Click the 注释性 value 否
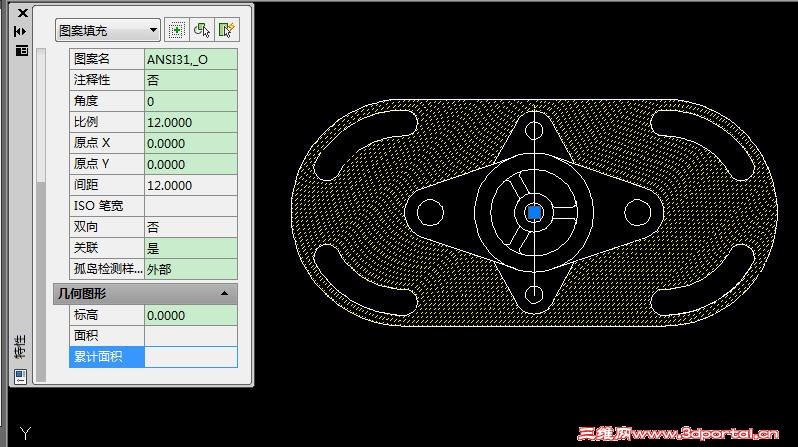 191,80
